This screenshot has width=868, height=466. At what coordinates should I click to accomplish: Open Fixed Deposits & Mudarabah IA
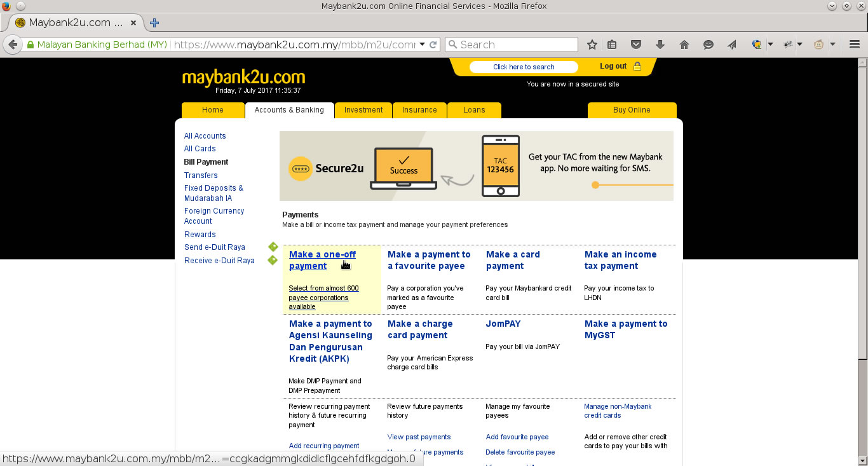pyautogui.click(x=214, y=193)
